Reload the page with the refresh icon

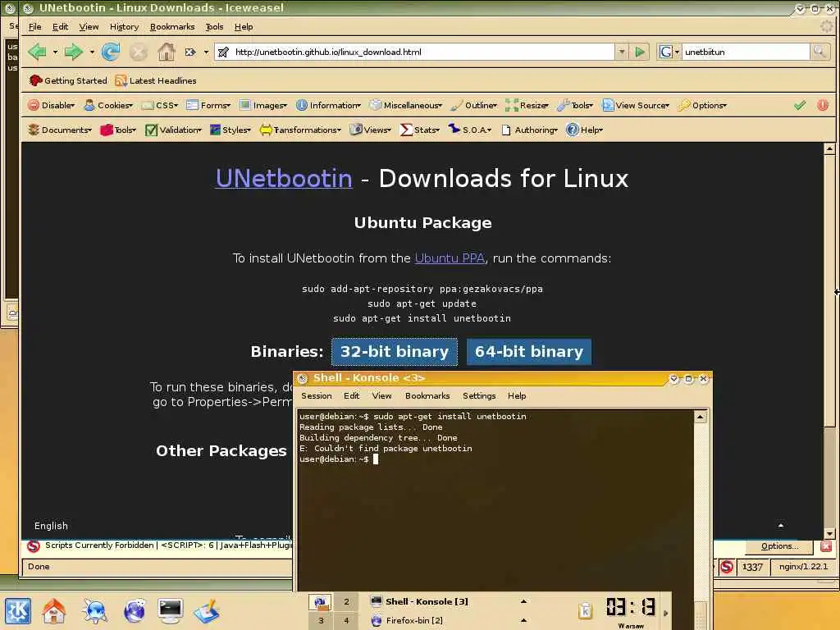[111, 52]
